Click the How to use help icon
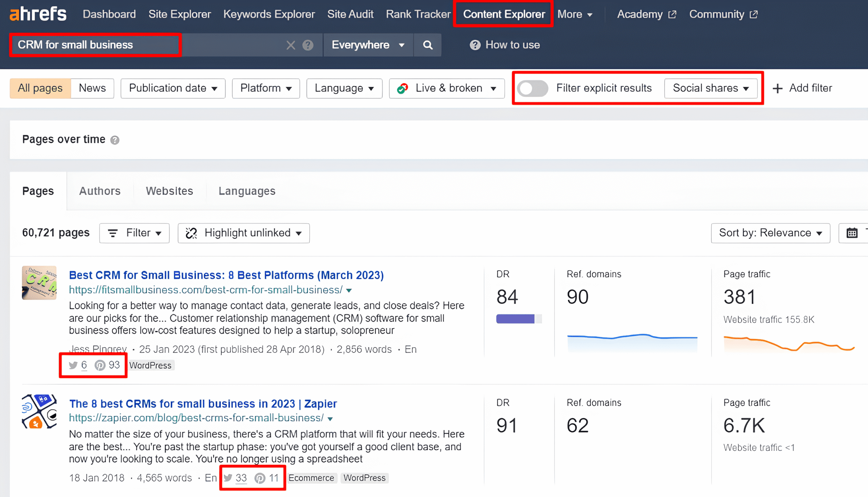This screenshot has height=497, width=868. pyautogui.click(x=475, y=45)
